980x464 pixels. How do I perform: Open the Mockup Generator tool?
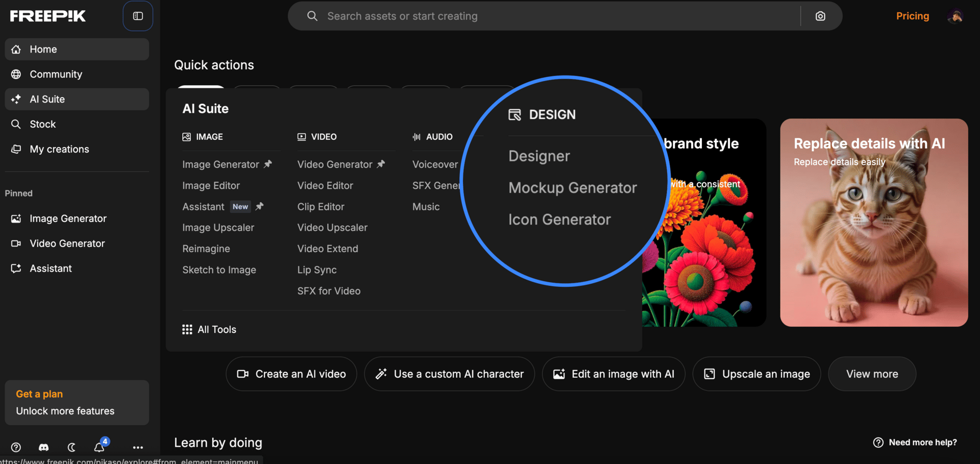coord(573,188)
